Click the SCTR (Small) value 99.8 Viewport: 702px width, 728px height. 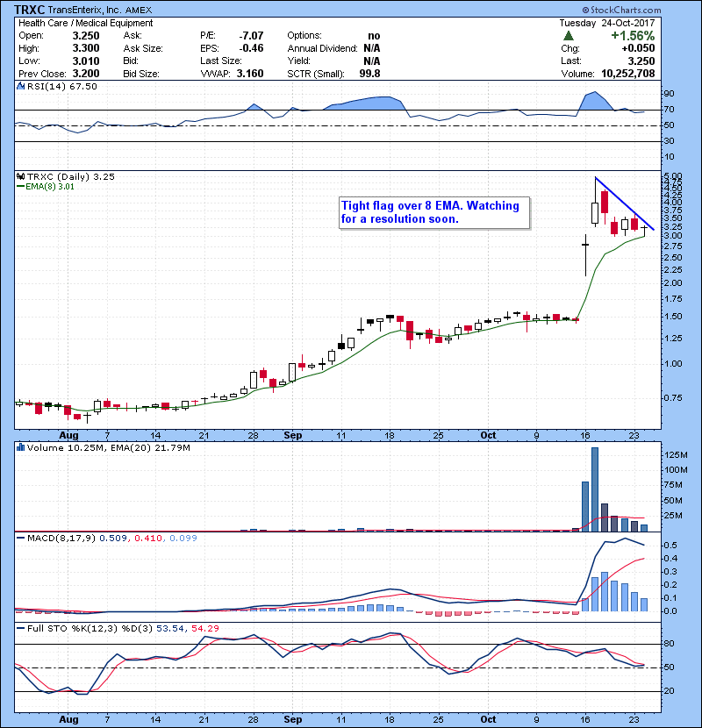coord(369,74)
